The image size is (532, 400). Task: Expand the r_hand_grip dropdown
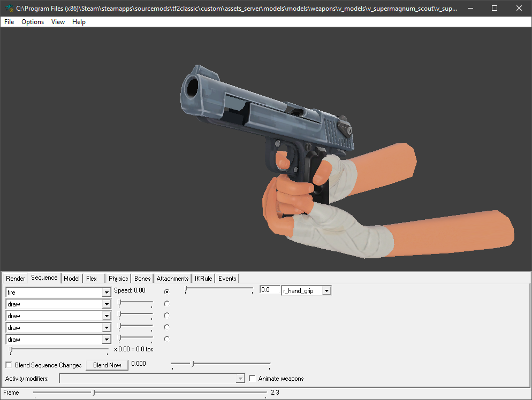(326, 291)
